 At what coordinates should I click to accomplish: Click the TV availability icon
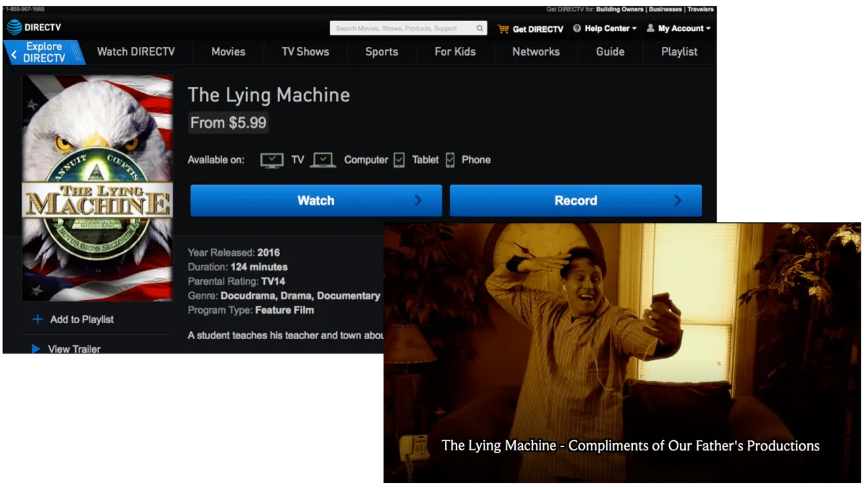pos(272,160)
